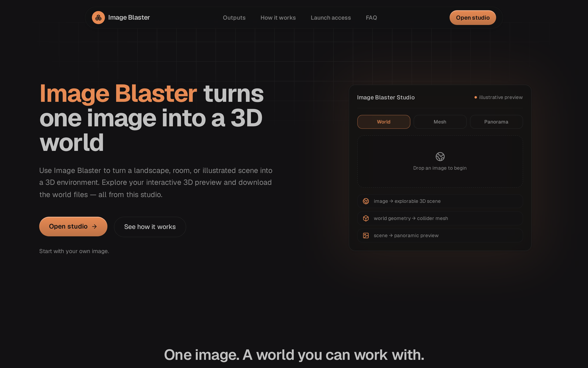Click the scene → panoramic preview row
The width and height of the screenshot is (588, 368).
pos(440,236)
